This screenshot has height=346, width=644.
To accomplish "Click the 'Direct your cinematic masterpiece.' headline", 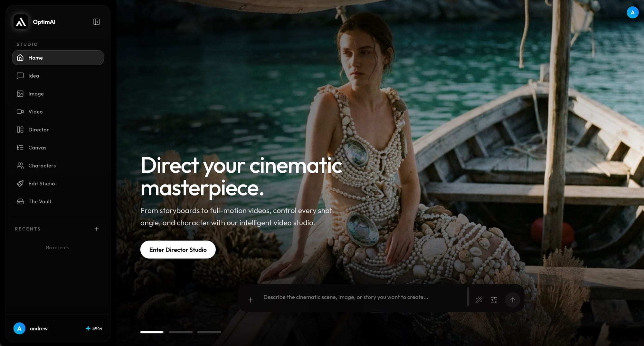I will point(241,177).
